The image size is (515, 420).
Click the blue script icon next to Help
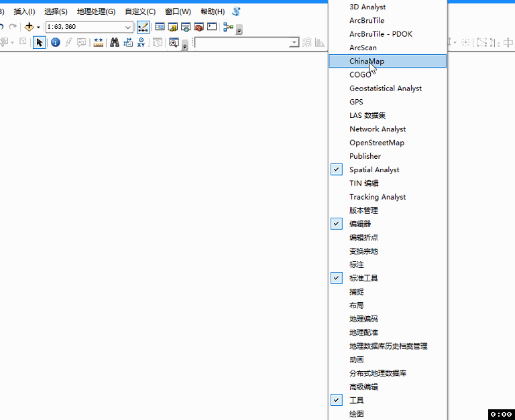click(236, 11)
